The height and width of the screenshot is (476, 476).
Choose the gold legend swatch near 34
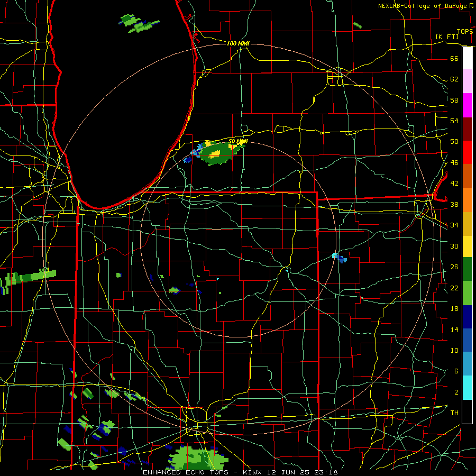coord(467,224)
